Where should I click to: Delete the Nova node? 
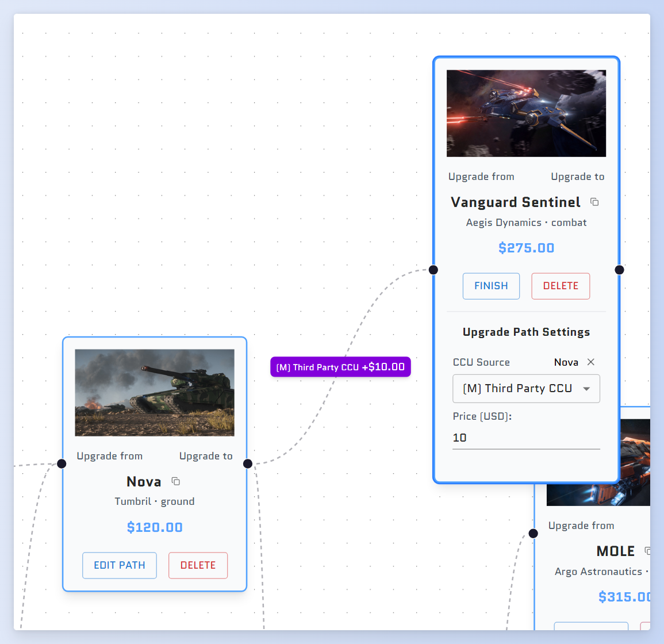click(x=198, y=565)
